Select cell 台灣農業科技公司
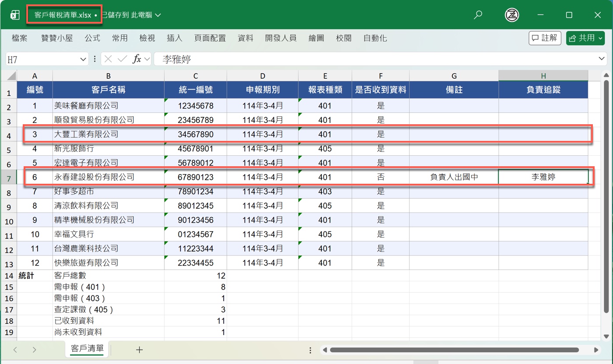The height and width of the screenshot is (364, 613). click(x=109, y=248)
